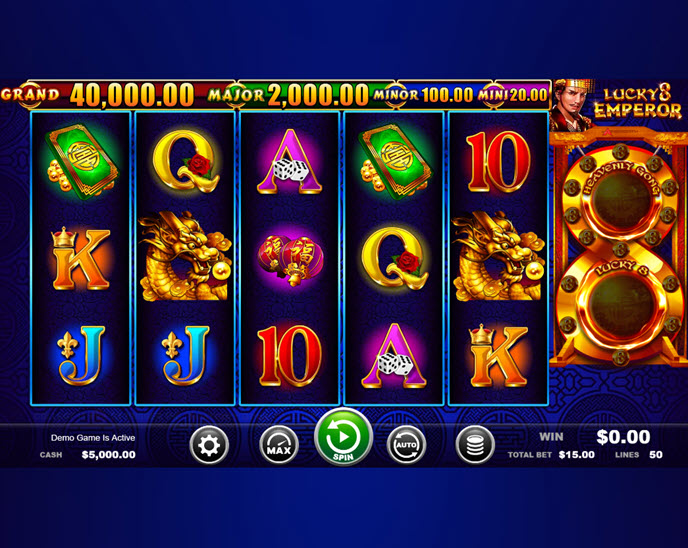Click the blue J symbol on reel one
Image resolution: width=688 pixels, height=548 pixels.
82,355
